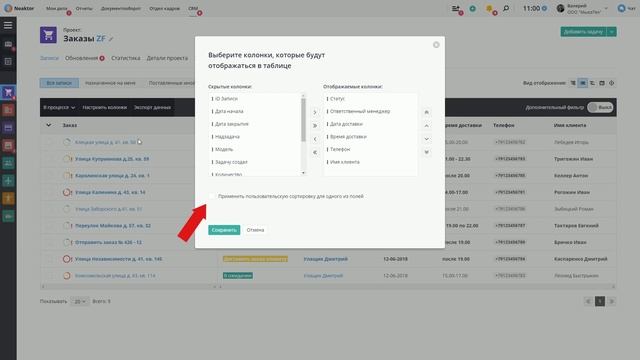Move displayed column up one position
Image resolution: width=640 pixels, height=360 pixels.
coord(426,126)
